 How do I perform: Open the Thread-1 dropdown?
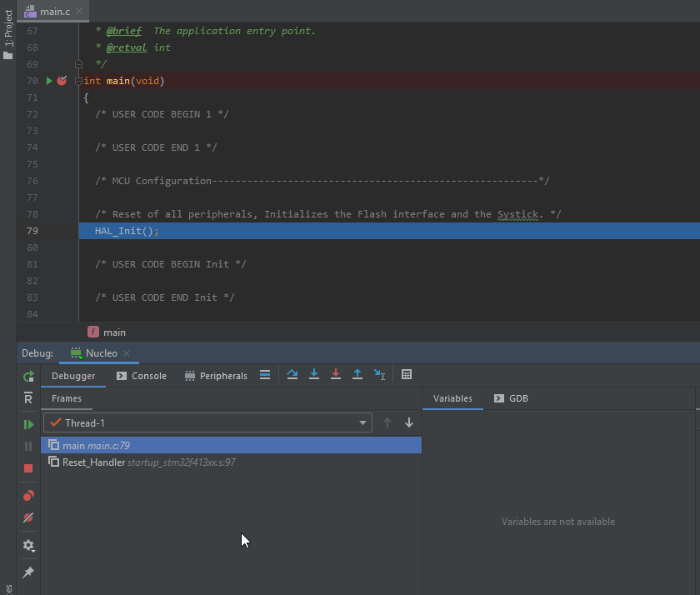pos(207,422)
